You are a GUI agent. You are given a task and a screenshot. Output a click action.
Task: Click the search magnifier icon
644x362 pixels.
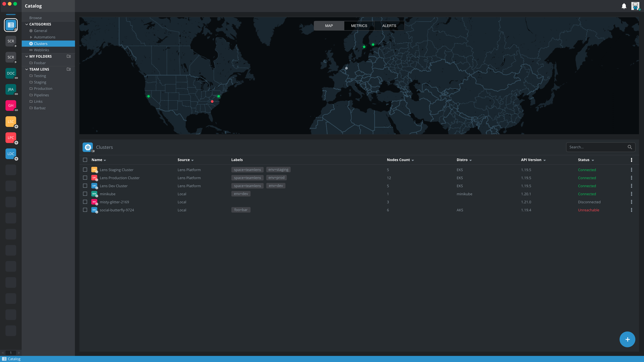(x=630, y=147)
